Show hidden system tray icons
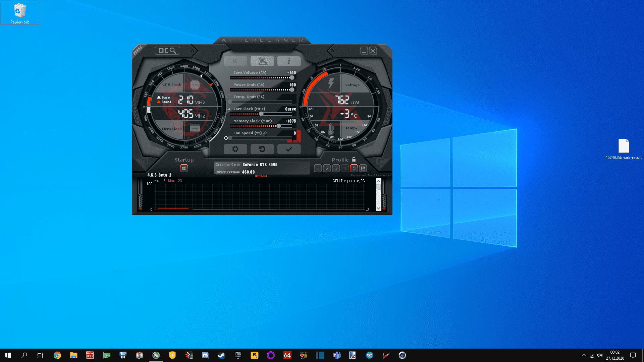This screenshot has width=644, height=362. coord(584,355)
